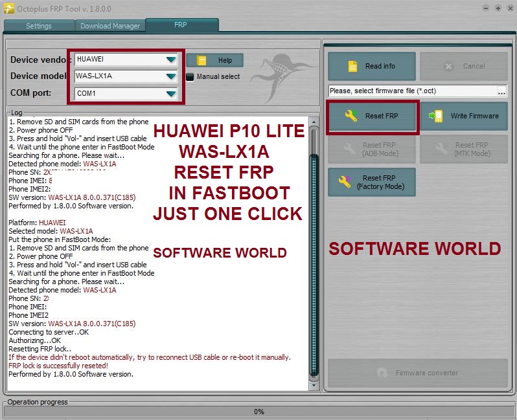The height and width of the screenshot is (420, 517).
Task: Click the Firmware converter icon
Action: [382, 373]
